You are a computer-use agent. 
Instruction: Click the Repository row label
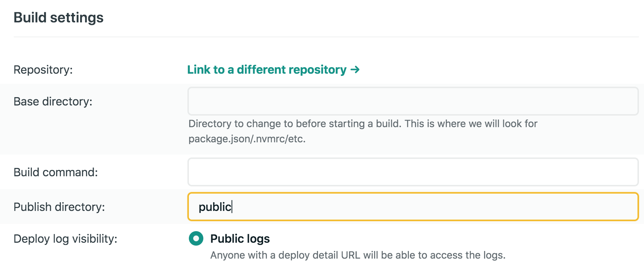[x=43, y=70]
